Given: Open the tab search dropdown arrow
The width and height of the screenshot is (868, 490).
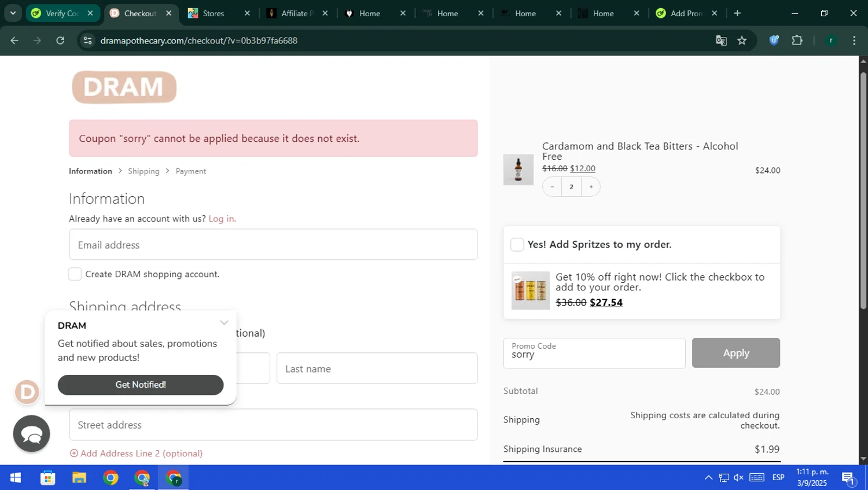Looking at the screenshot, I should 13,13.
